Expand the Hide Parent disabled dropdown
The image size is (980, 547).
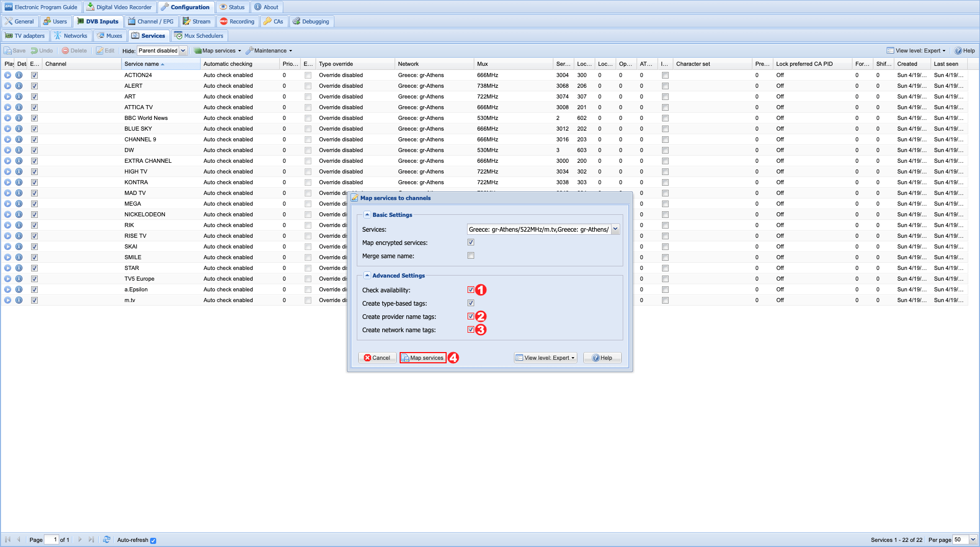click(183, 51)
